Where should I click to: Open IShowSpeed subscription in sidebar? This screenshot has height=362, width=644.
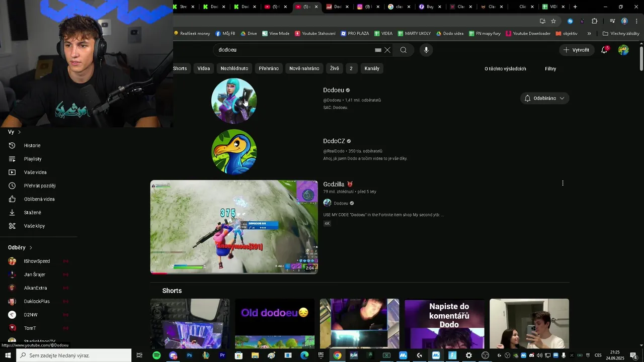[x=38, y=261]
